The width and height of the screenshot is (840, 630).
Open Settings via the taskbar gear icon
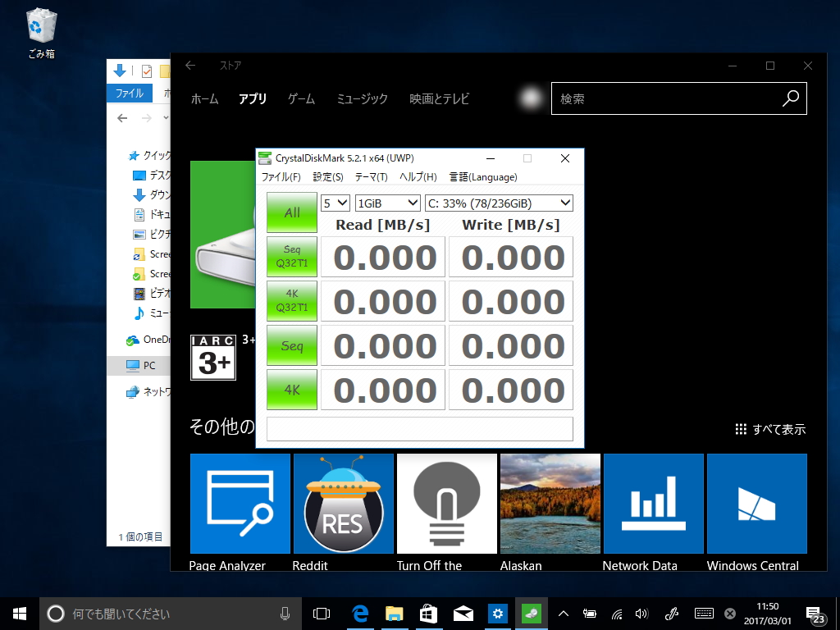tap(498, 613)
